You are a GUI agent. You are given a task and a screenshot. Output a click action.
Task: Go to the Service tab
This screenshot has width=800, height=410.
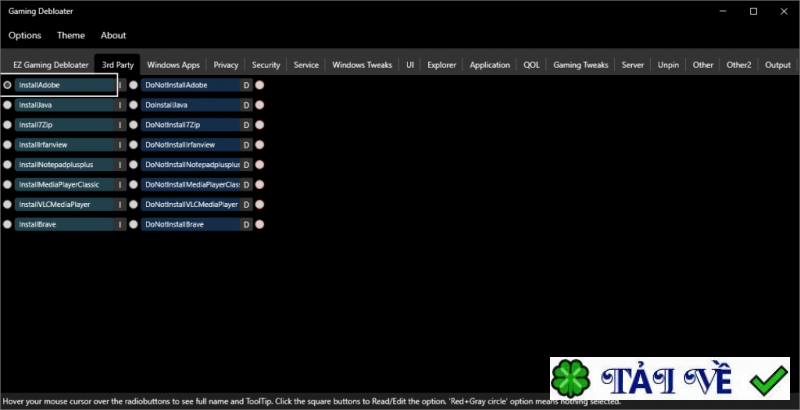tap(306, 65)
